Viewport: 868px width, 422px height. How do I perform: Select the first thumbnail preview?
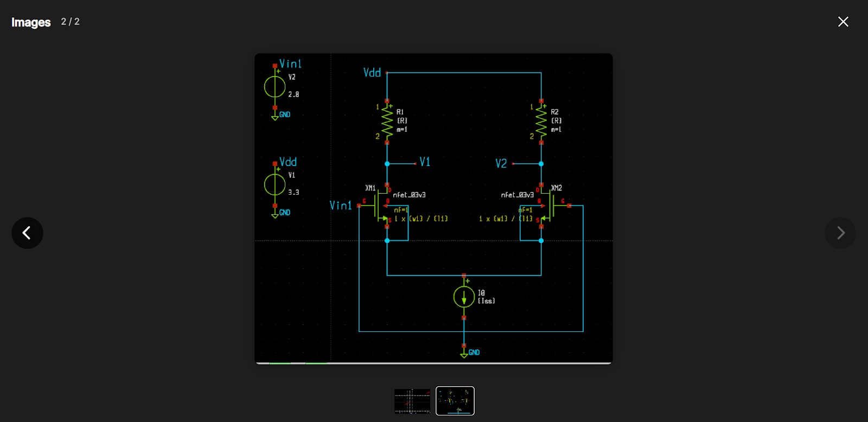412,401
